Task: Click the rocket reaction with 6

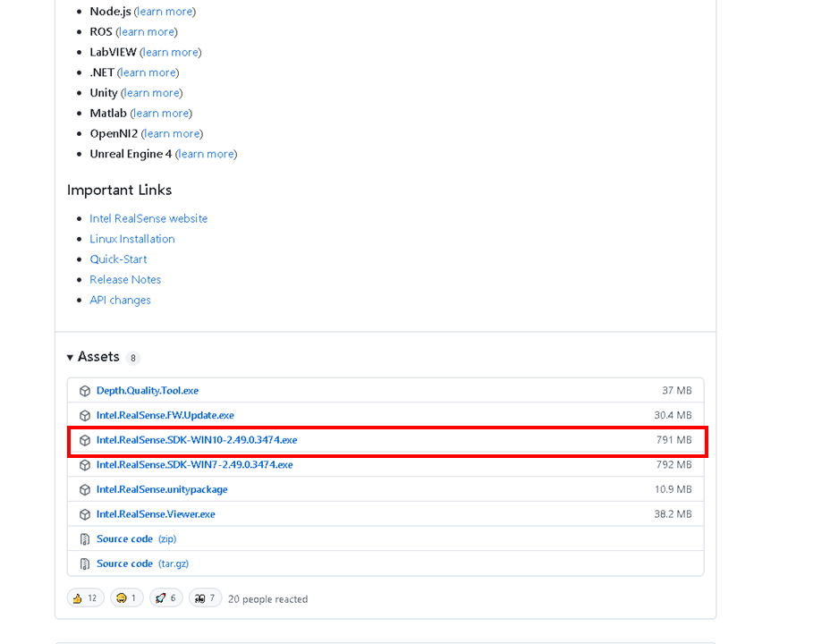Action: tap(166, 598)
